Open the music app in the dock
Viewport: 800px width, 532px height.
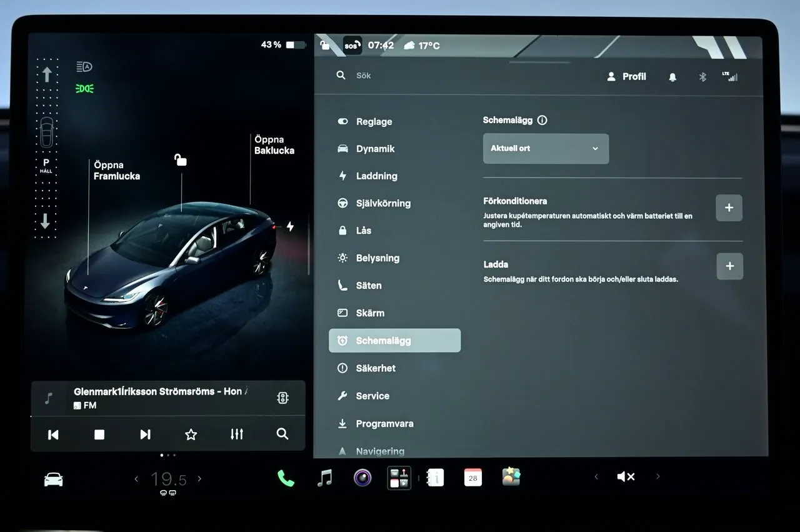click(x=324, y=478)
